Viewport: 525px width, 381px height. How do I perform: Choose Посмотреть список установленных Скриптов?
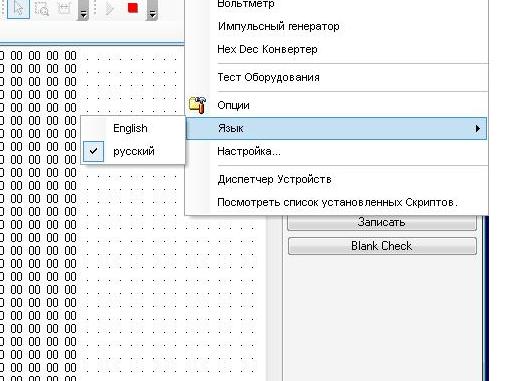point(336,202)
